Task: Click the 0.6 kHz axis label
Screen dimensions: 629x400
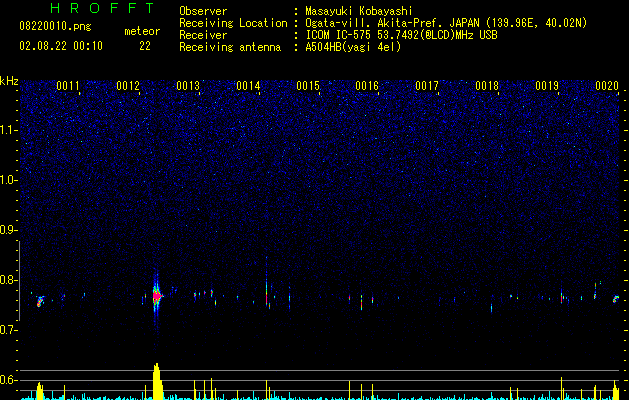Action: pyautogui.click(x=8, y=380)
